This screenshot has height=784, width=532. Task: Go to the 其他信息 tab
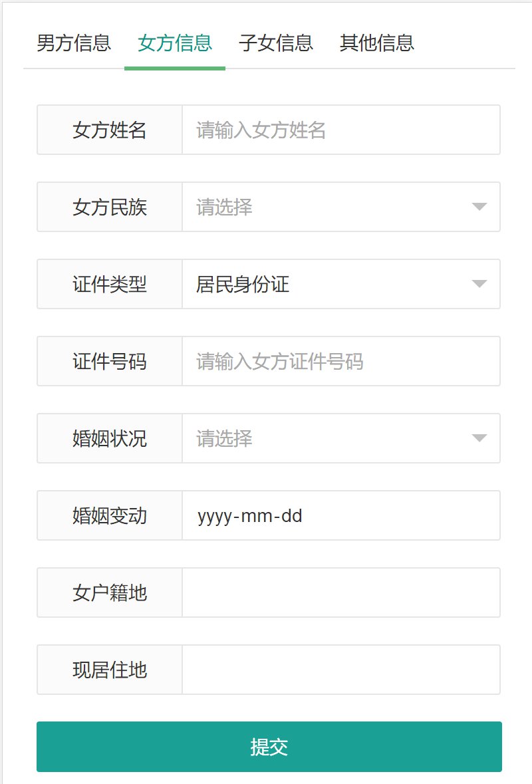pos(377,43)
